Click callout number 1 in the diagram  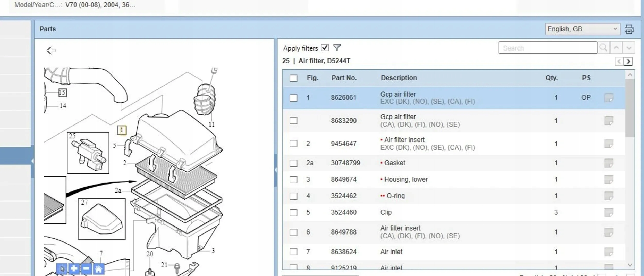click(122, 130)
